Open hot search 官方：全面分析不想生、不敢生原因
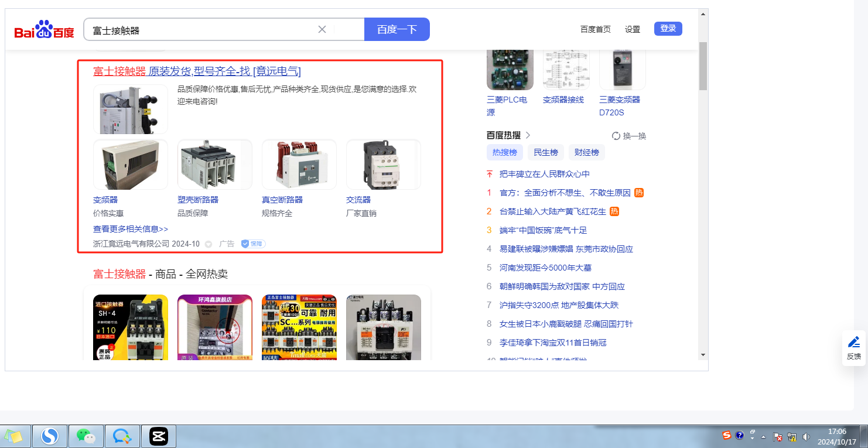Image resolution: width=868 pixels, height=448 pixels. pos(565,193)
